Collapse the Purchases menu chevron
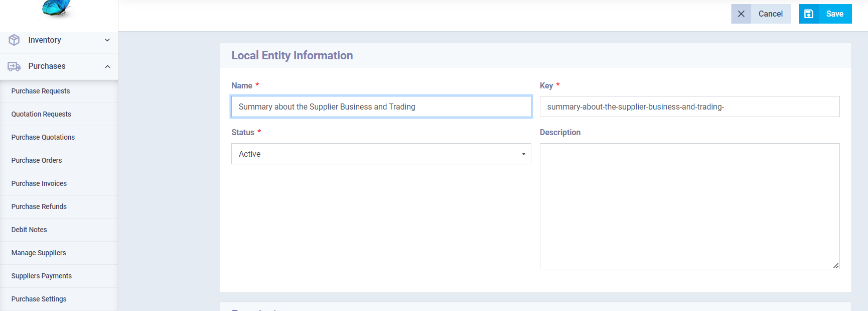The image size is (868, 311). click(107, 66)
